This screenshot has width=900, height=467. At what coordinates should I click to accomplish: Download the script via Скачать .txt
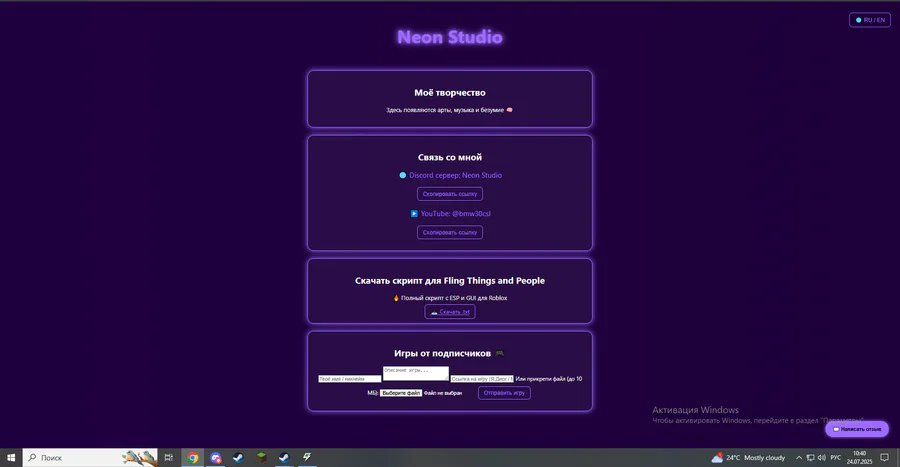click(449, 312)
